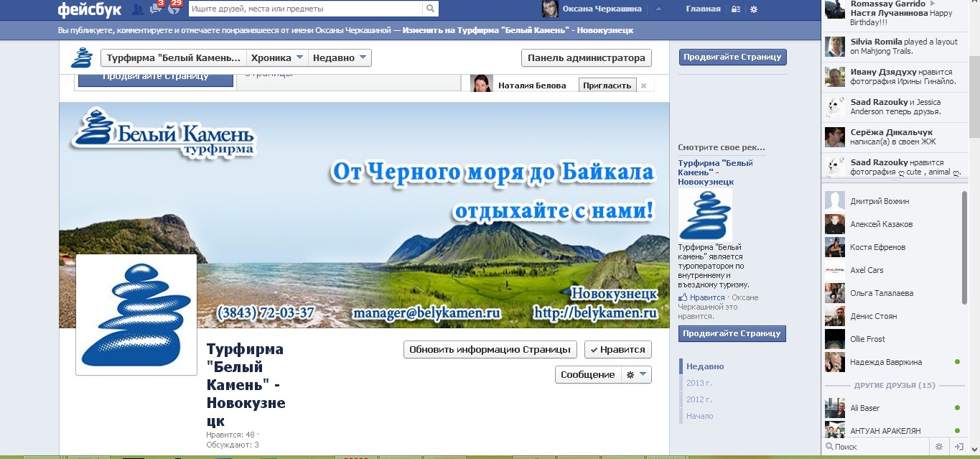Click Saad Razouky и Jessica Anderson story
Image resolution: width=980 pixels, height=459 pixels.
click(x=894, y=107)
